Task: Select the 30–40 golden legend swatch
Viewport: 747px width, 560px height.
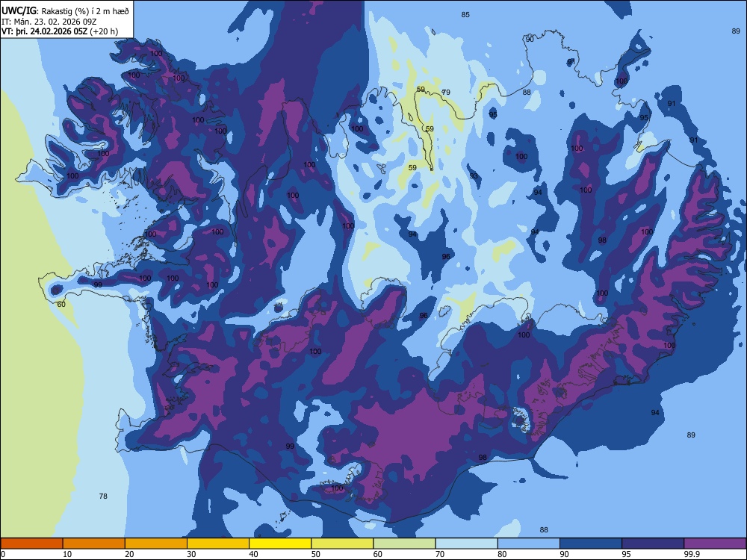Action: [x=217, y=544]
